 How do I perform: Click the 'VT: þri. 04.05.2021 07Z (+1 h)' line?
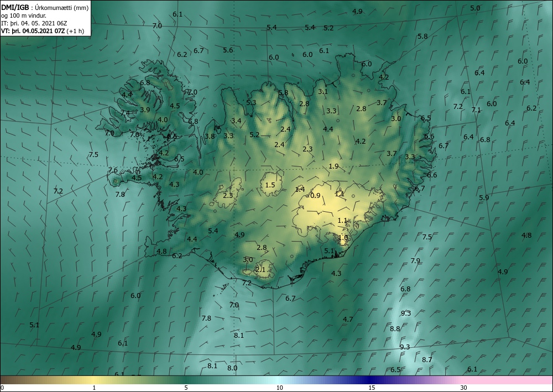tap(43, 31)
